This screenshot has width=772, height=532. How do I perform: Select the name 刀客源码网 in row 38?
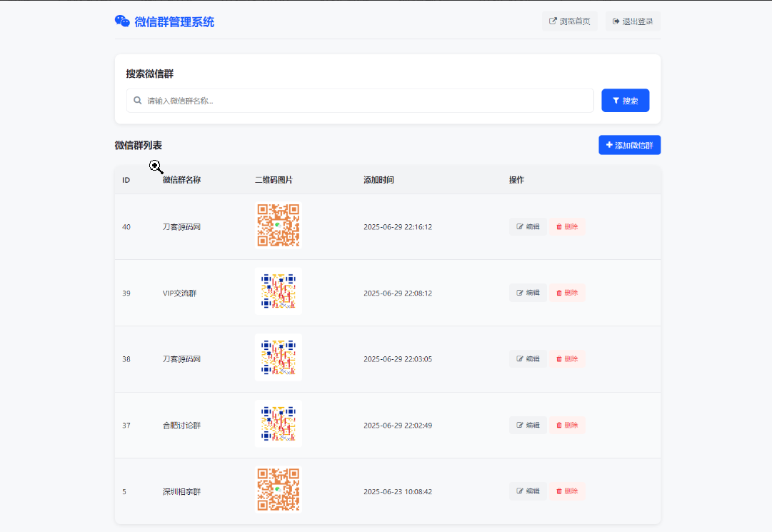pos(181,359)
